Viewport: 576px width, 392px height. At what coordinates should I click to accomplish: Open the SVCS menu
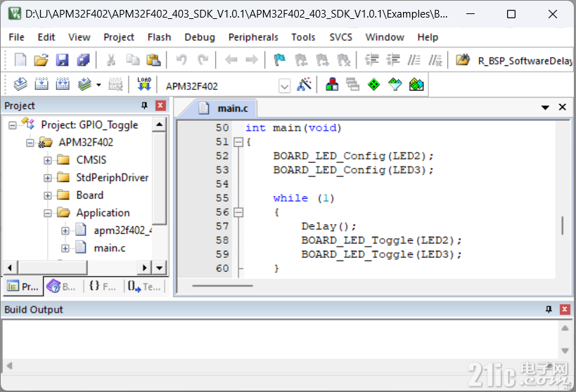(x=341, y=37)
